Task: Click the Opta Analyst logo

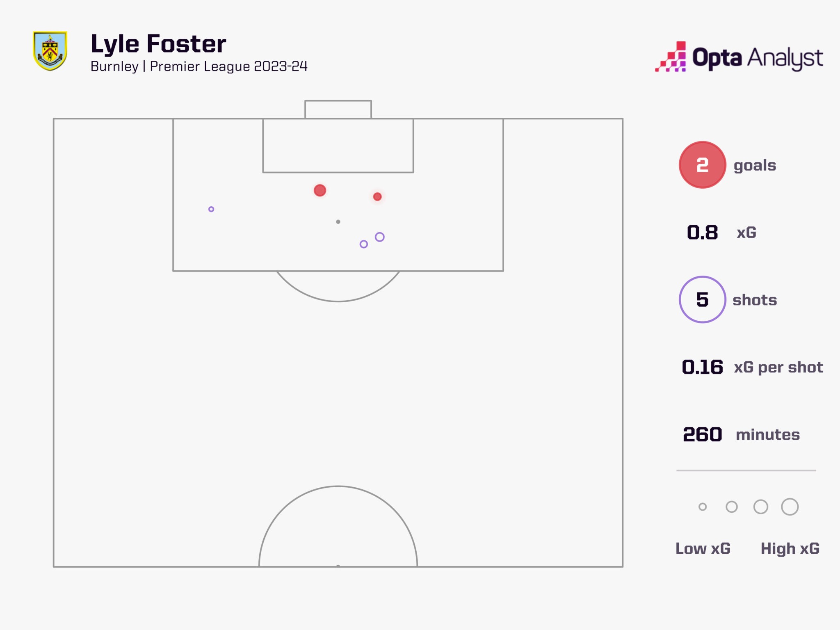Action: [x=739, y=57]
